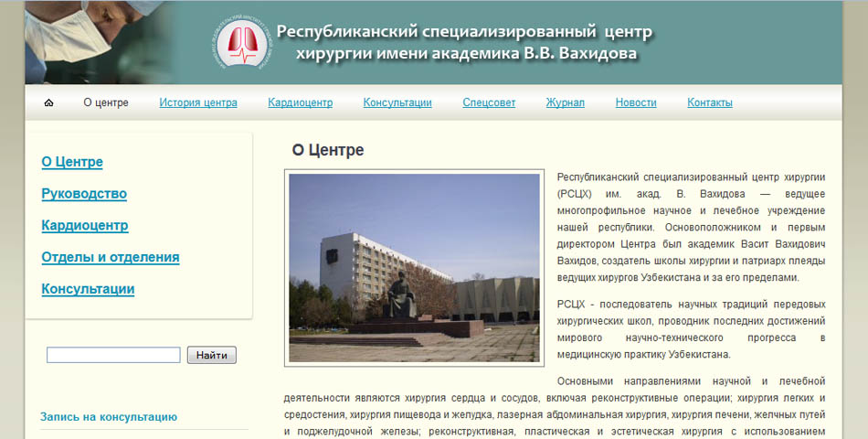Click into the search text field
This screenshot has height=439, width=868.
[113, 355]
